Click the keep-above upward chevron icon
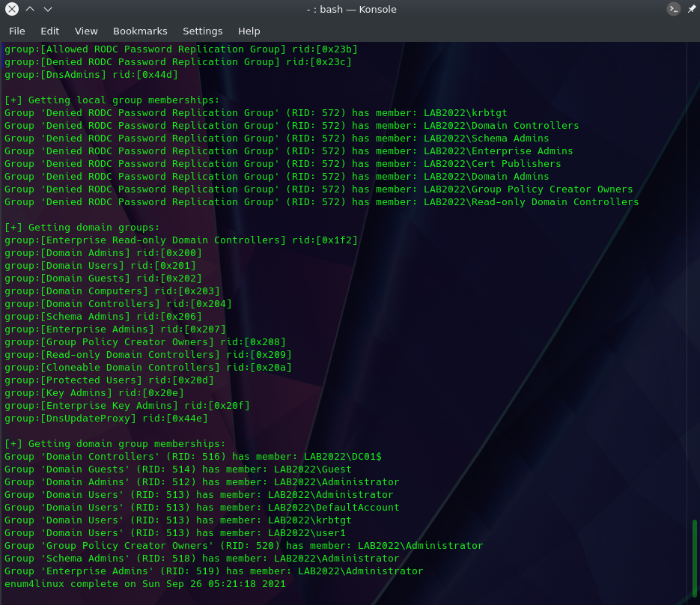The image size is (700, 605). (x=30, y=9)
